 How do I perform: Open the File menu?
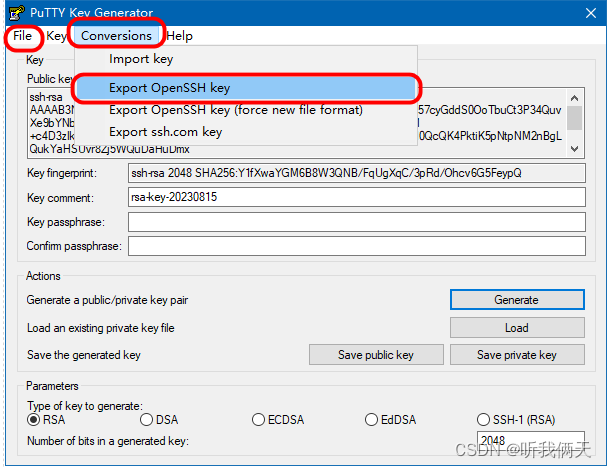pyautogui.click(x=22, y=36)
